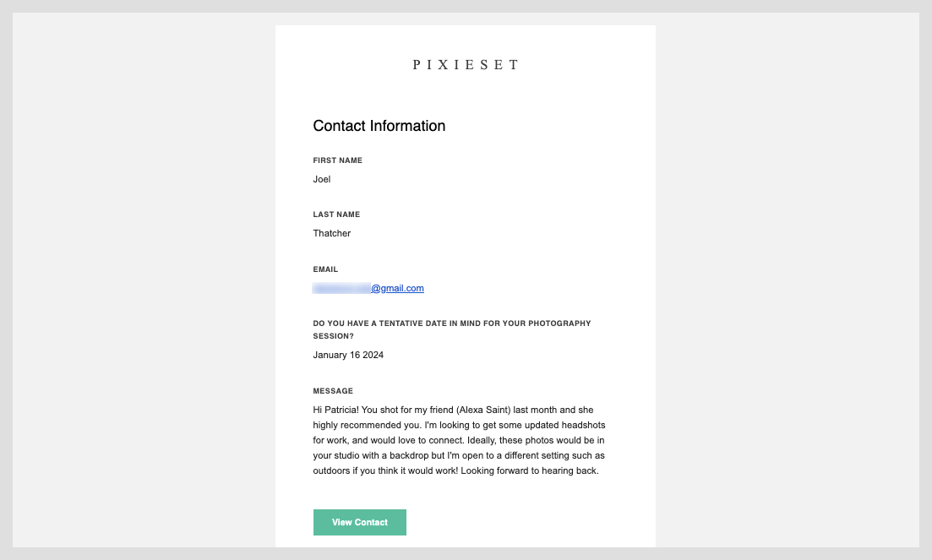Click the blurred portion of the email address
The width and height of the screenshot is (932, 560).
[x=340, y=288]
